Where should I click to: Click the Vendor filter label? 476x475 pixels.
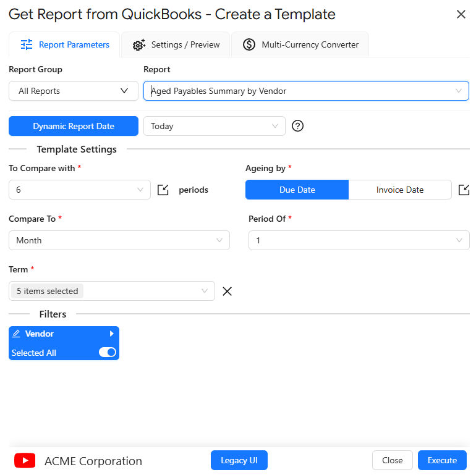click(x=39, y=334)
